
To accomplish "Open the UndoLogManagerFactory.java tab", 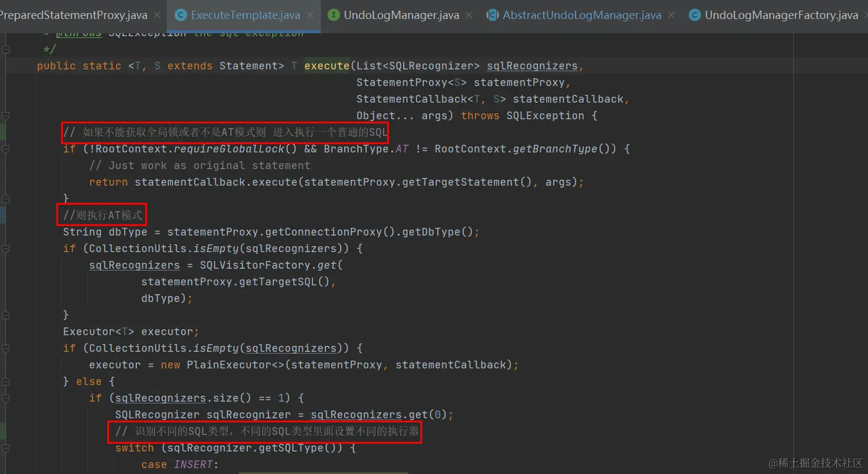I will tap(781, 15).
